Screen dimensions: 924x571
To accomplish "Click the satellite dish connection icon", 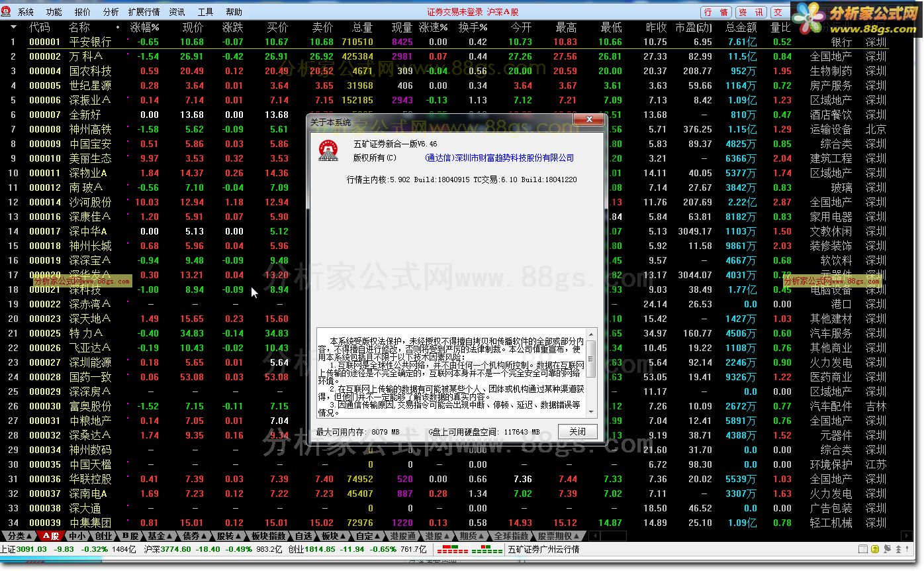I will tap(886, 549).
